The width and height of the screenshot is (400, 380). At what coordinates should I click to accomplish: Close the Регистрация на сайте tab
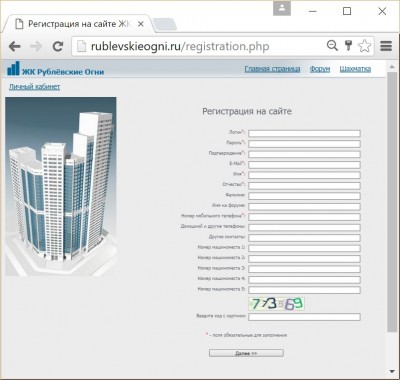click(x=141, y=24)
